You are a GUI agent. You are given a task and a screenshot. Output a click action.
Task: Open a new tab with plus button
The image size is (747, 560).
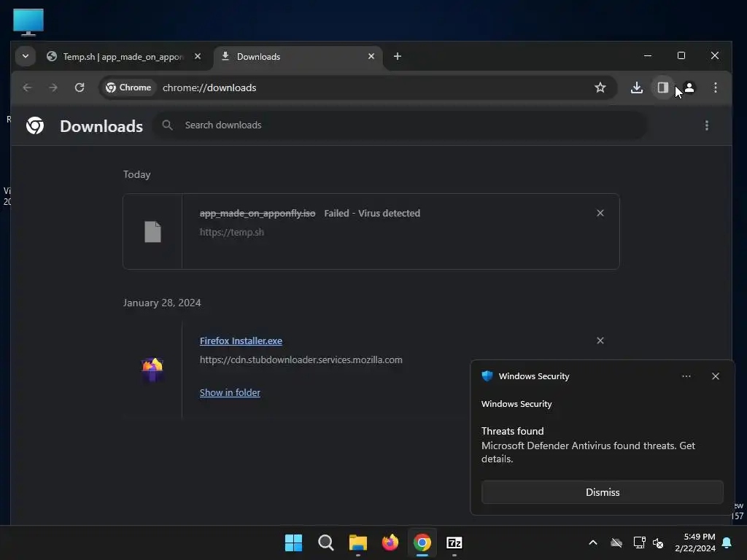398,56
